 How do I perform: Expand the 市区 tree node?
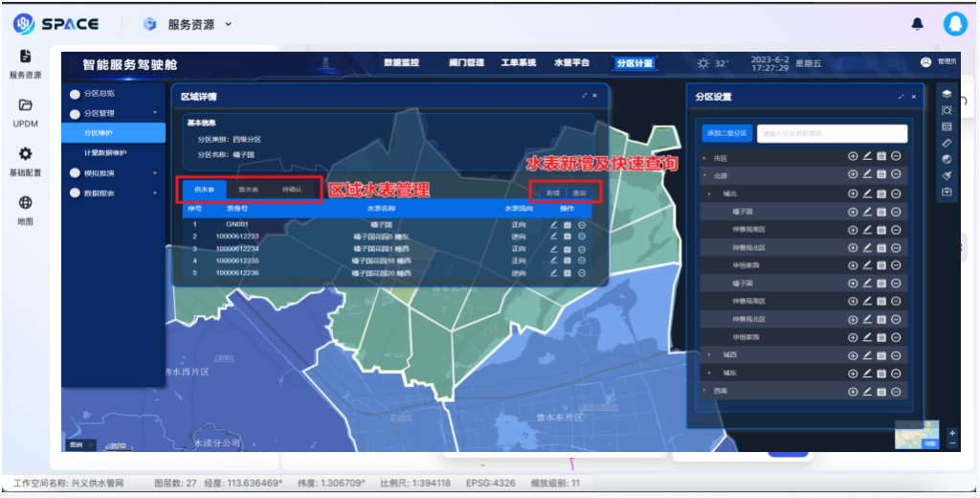(x=705, y=158)
